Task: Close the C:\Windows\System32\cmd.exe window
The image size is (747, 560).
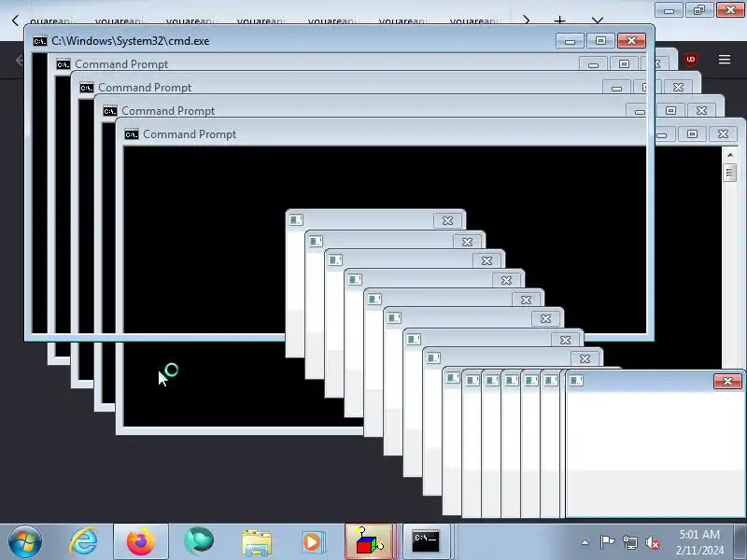Action: coord(632,40)
